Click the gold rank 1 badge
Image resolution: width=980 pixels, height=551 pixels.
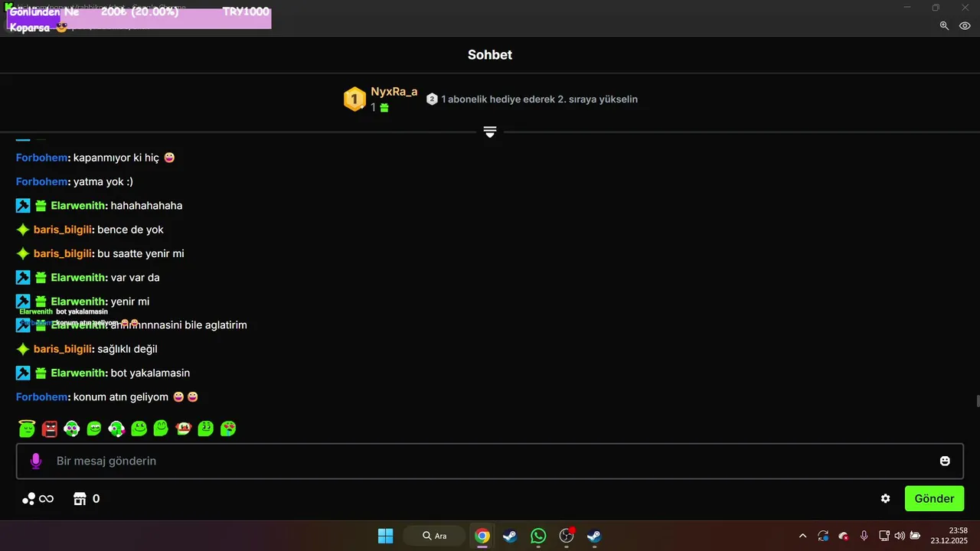354,99
